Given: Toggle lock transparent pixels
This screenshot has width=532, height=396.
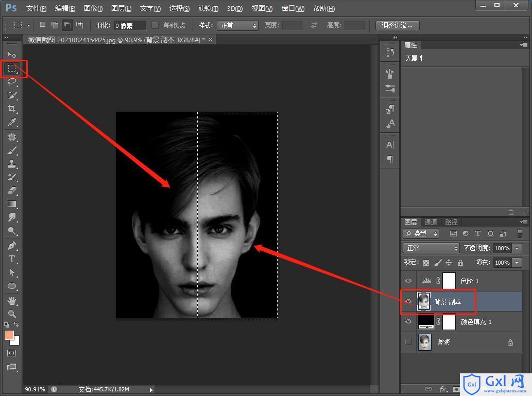Looking at the screenshot, I should click(x=426, y=263).
